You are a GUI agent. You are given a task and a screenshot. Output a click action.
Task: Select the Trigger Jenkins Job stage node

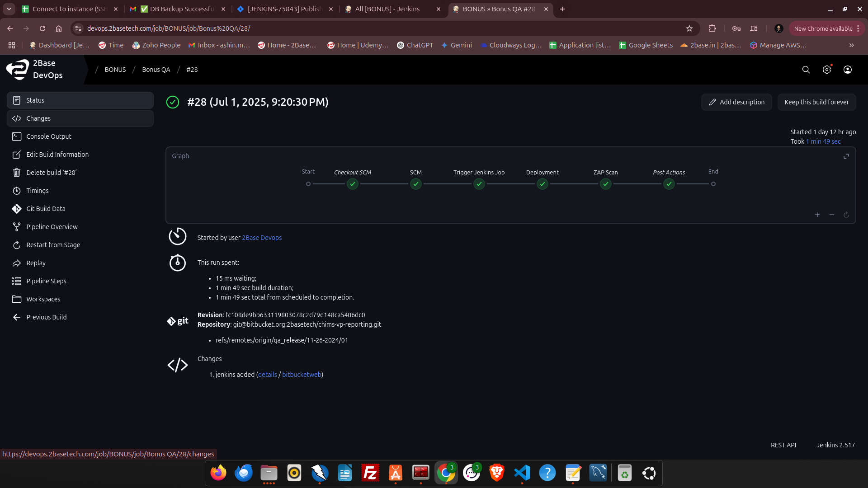pos(479,184)
